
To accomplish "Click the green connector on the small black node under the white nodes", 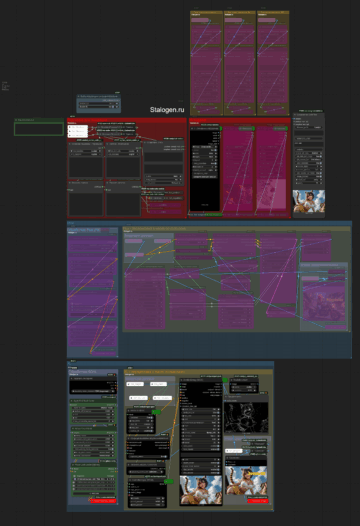I will (x=156, y=412).
